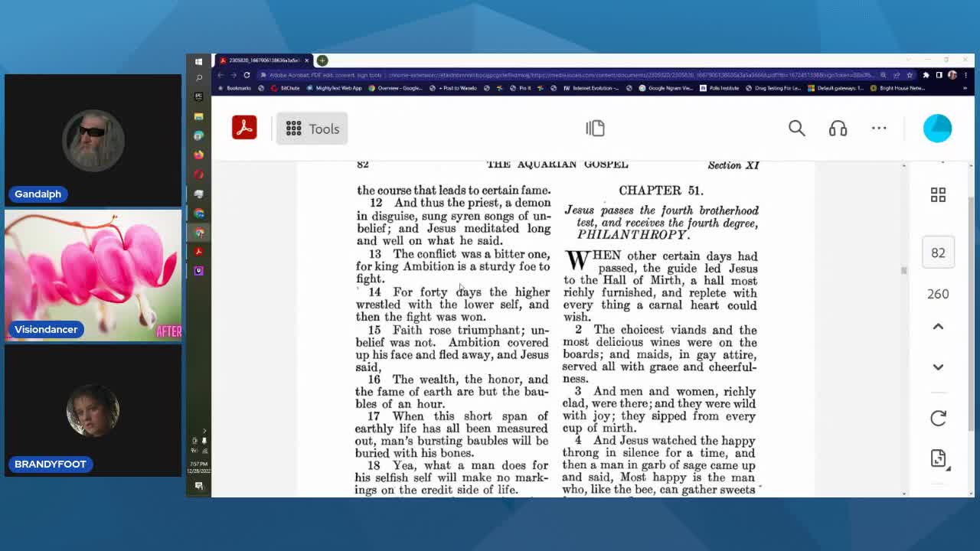Open the Polis Institute bookmark
This screenshot has height=551, width=980.
point(720,88)
